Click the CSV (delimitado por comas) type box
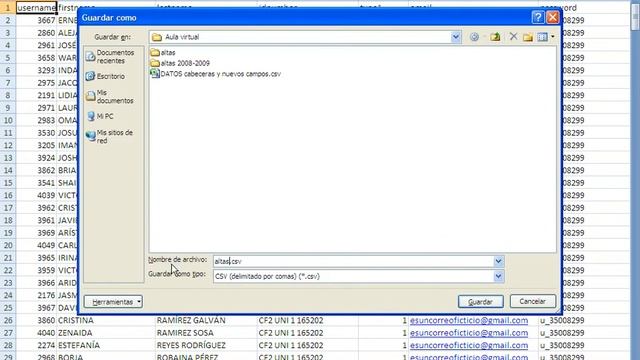Image resolution: width=640 pixels, height=360 pixels. point(353,276)
